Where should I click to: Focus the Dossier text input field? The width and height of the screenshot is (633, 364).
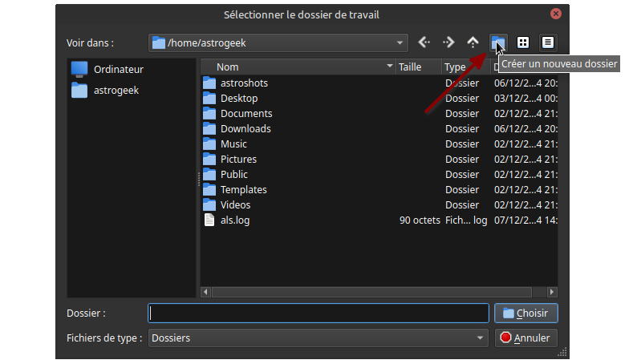tap(319, 313)
